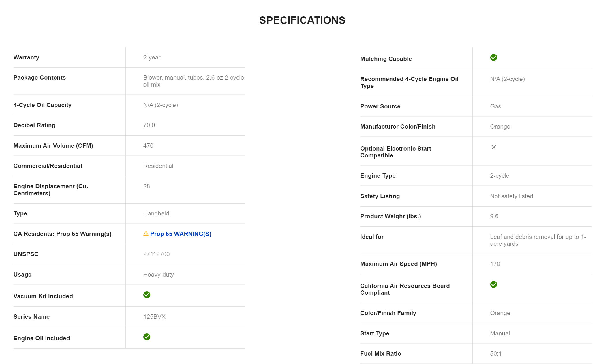
Task: Click the Engine Oil Included checkmark icon
Action: [147, 337]
